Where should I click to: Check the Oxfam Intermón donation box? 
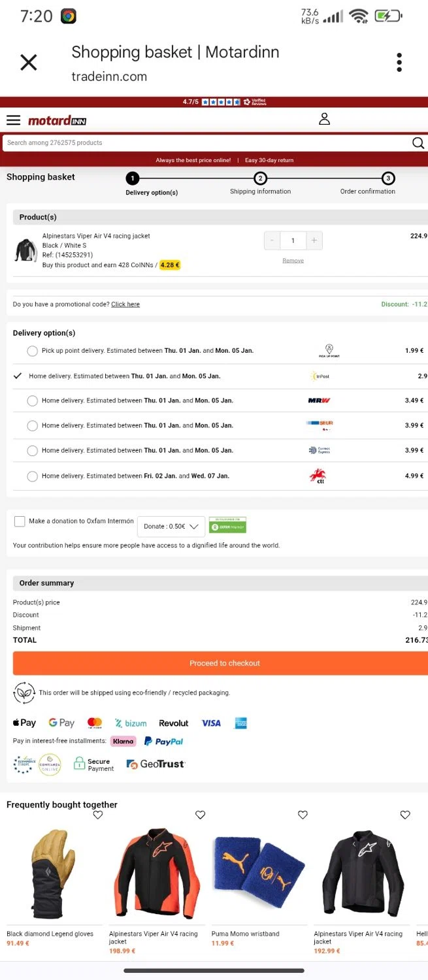click(x=20, y=521)
